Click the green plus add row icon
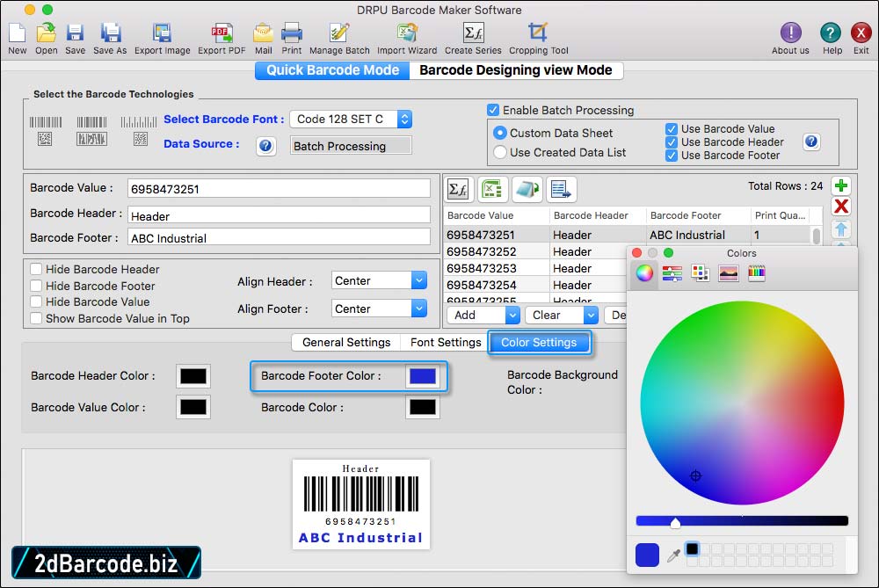The height and width of the screenshot is (588, 879). pos(841,185)
